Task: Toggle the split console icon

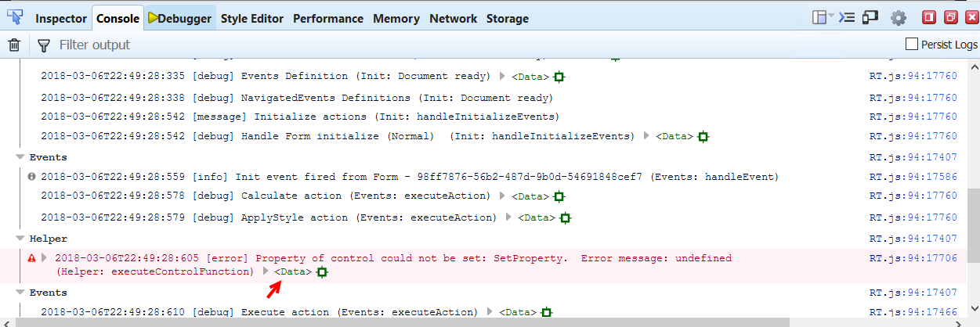Action: [846, 17]
